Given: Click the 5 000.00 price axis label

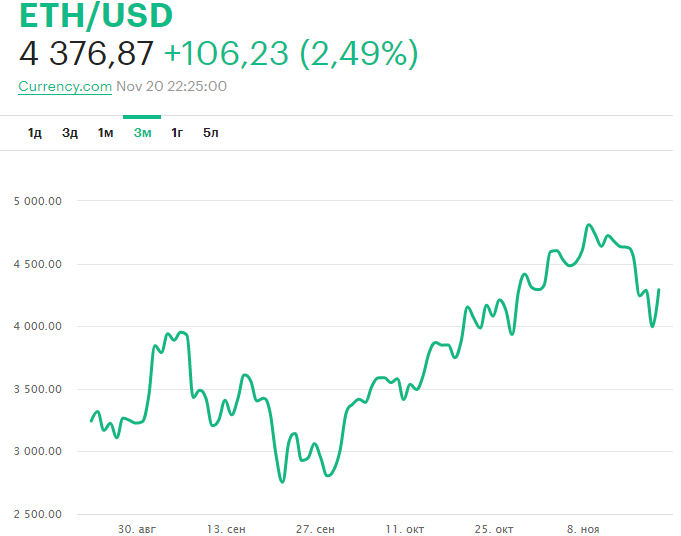Looking at the screenshot, I should click(39, 201).
